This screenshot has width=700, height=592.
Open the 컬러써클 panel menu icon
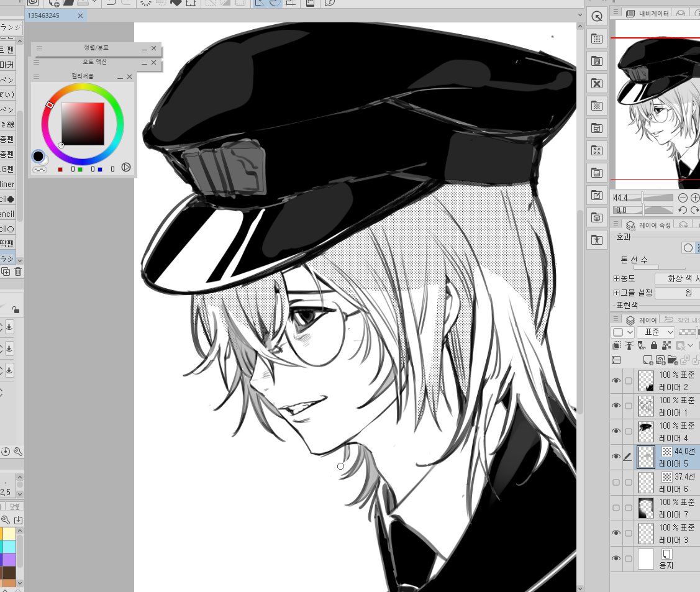point(37,77)
